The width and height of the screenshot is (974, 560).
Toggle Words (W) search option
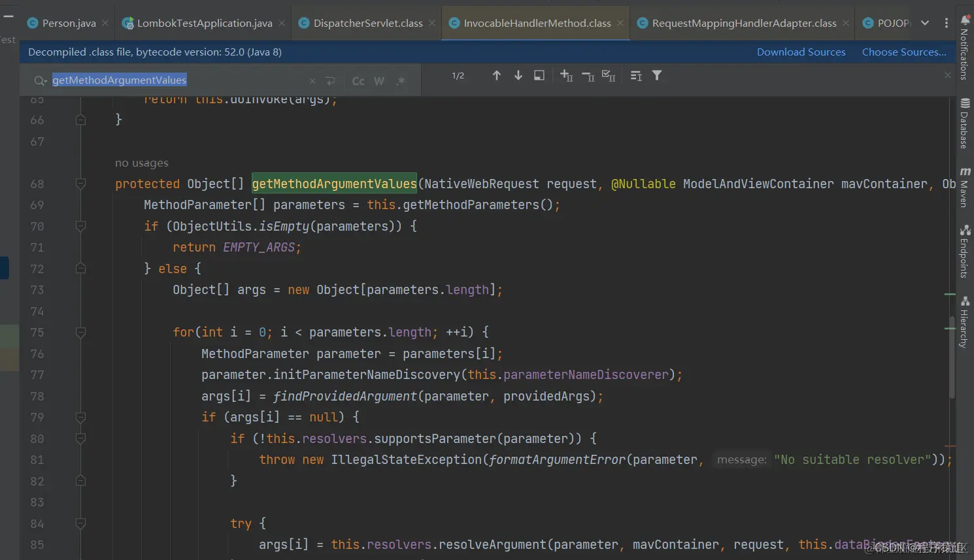[379, 81]
